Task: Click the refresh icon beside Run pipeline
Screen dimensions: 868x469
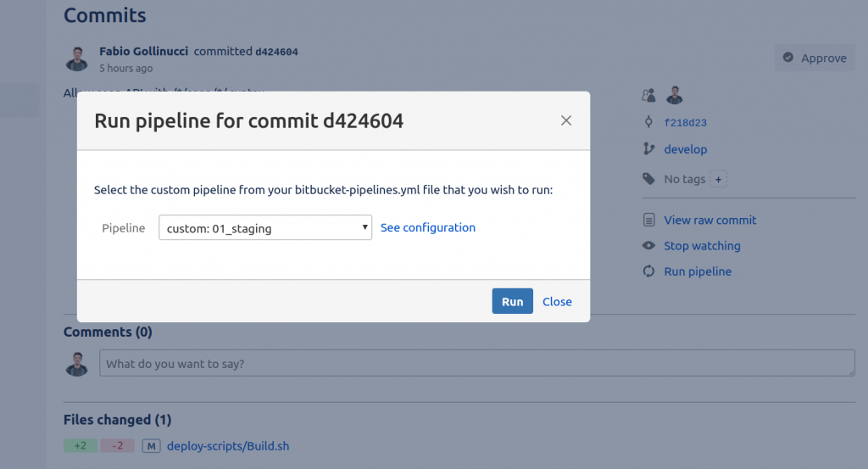Action: click(x=648, y=271)
